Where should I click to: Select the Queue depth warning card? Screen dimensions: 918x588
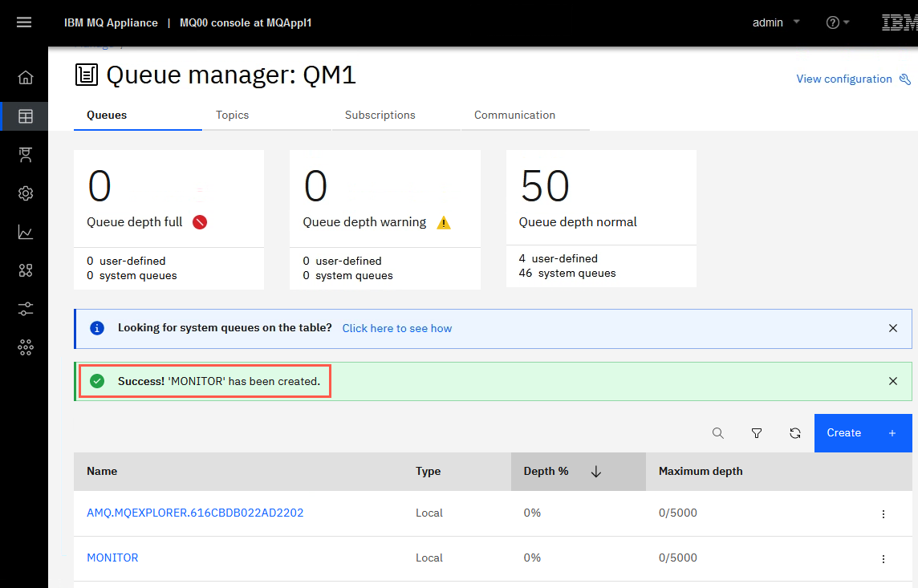[384, 220]
